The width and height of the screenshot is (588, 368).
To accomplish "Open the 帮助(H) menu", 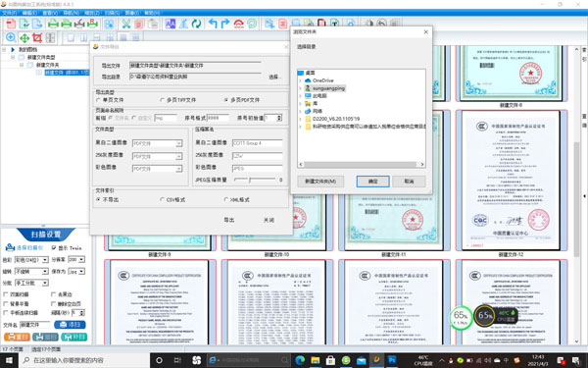I will tap(152, 13).
